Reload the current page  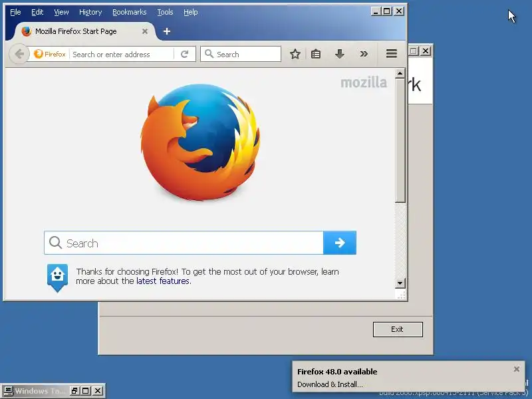pyautogui.click(x=184, y=55)
